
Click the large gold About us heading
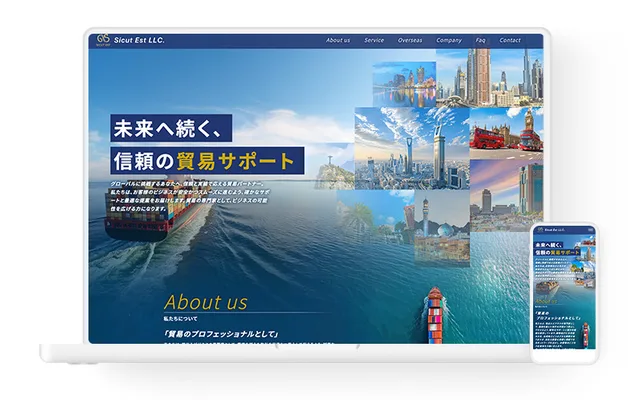point(206,302)
